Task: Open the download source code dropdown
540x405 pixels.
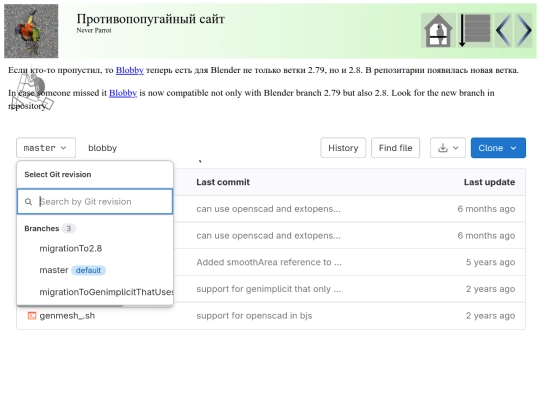Action: tap(448, 148)
